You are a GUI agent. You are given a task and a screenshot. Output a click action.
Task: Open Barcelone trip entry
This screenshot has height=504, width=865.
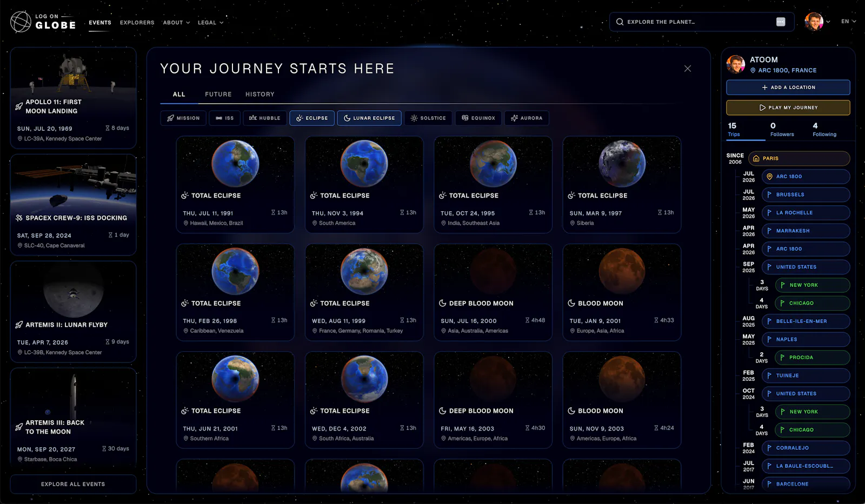[806, 484]
